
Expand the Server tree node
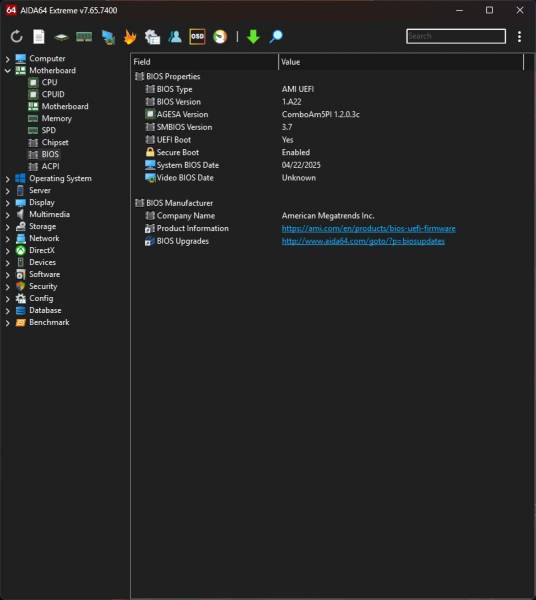click(7, 191)
